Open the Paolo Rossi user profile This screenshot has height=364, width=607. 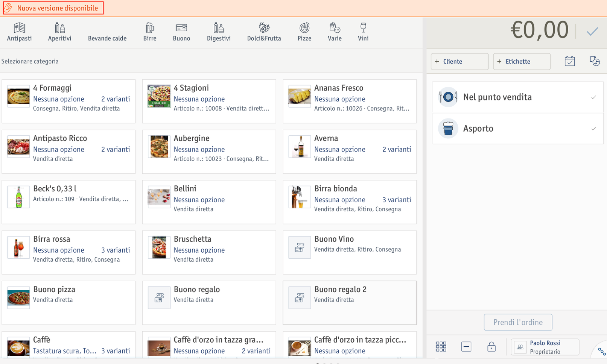pyautogui.click(x=545, y=347)
